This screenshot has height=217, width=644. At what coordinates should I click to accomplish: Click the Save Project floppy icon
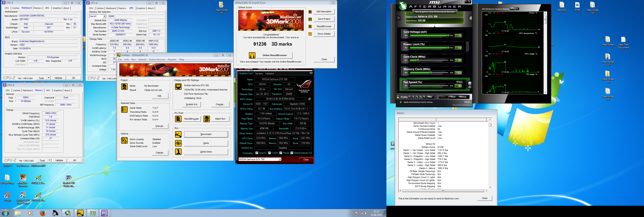(x=310, y=19)
